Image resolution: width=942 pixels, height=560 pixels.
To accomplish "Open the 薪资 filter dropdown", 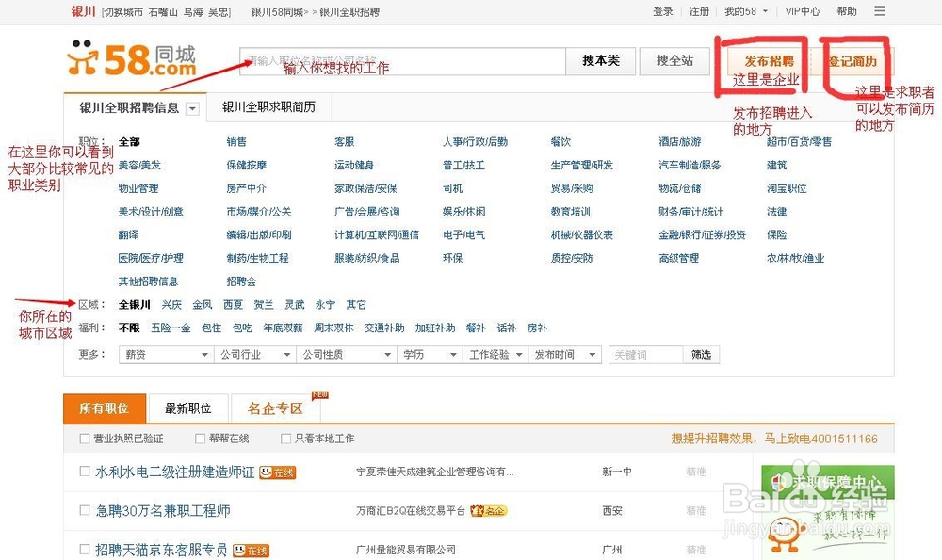I will [x=165, y=354].
